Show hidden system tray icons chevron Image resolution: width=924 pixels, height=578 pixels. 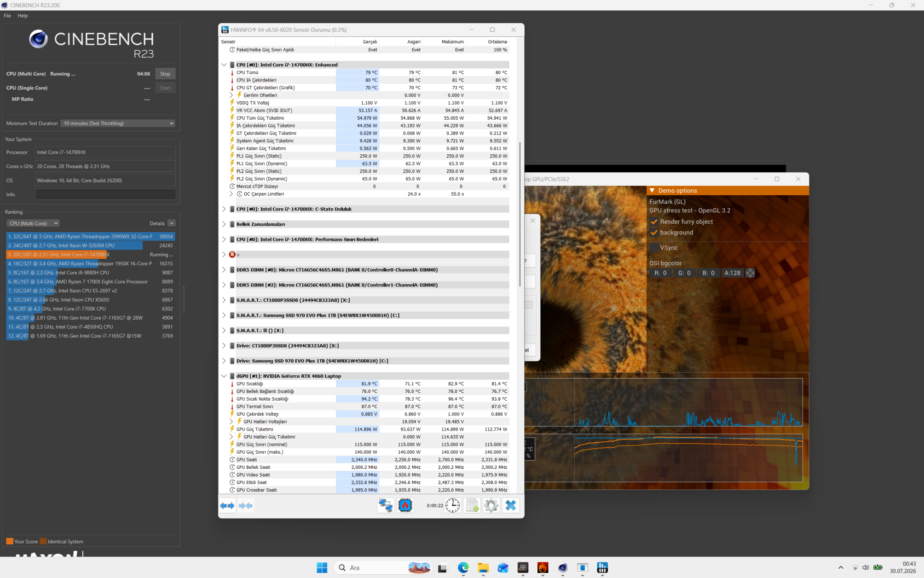pyautogui.click(x=841, y=568)
